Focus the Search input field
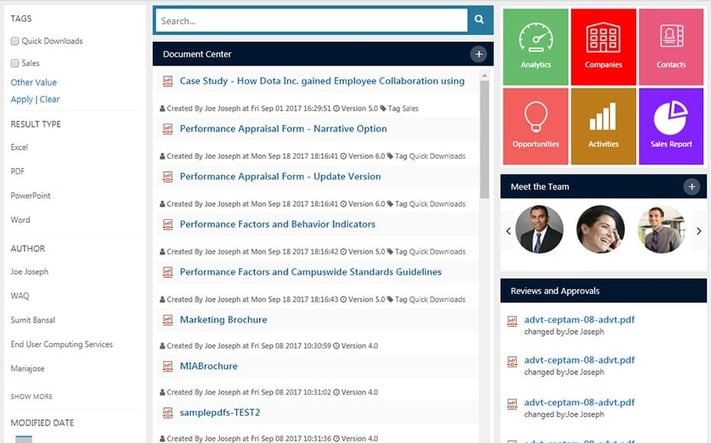This screenshot has width=711, height=443. click(x=312, y=21)
